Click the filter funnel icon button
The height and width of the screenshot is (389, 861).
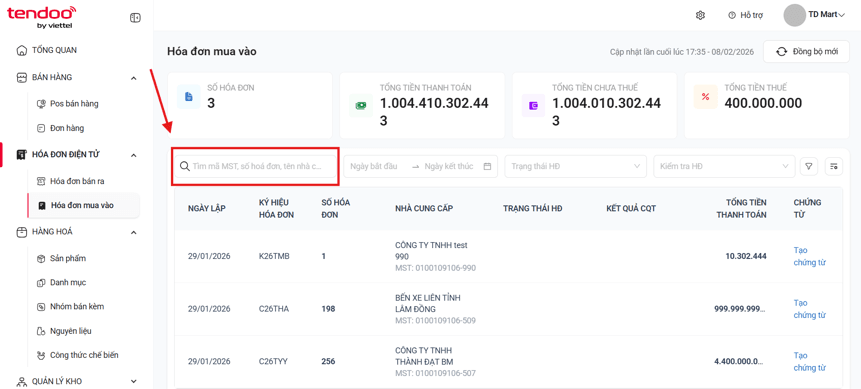click(x=809, y=166)
